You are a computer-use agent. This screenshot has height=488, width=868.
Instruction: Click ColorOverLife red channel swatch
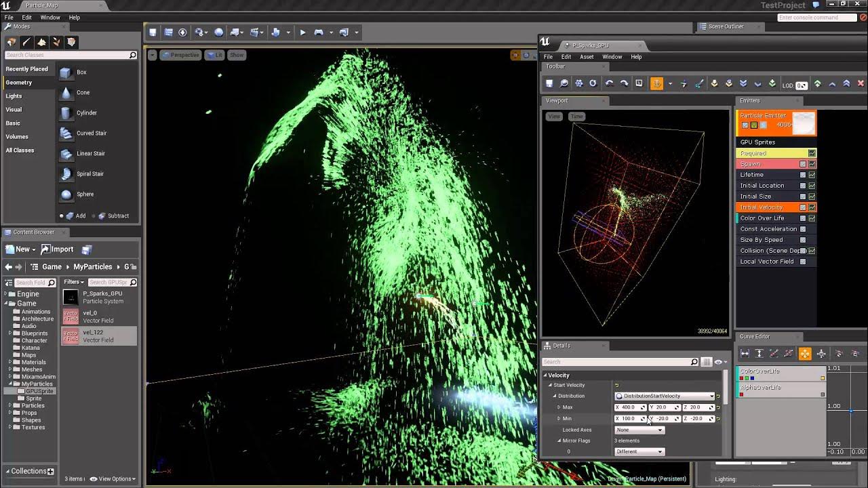pos(742,378)
